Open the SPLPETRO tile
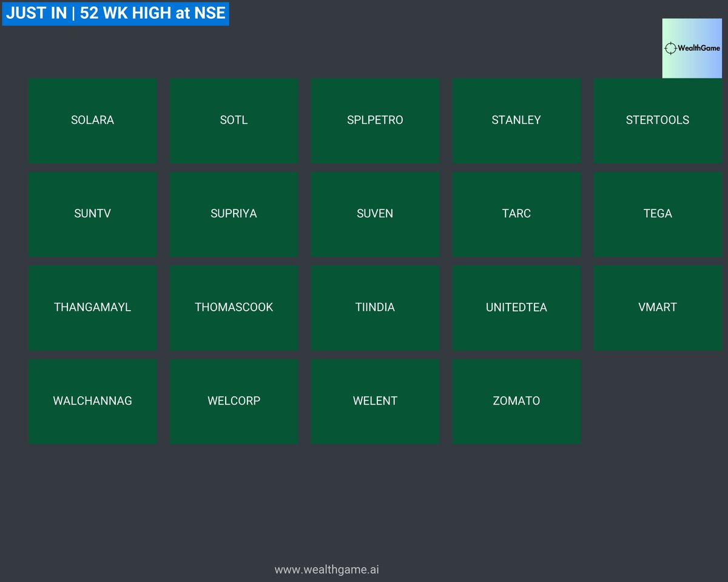This screenshot has width=728, height=582. pyautogui.click(x=375, y=120)
